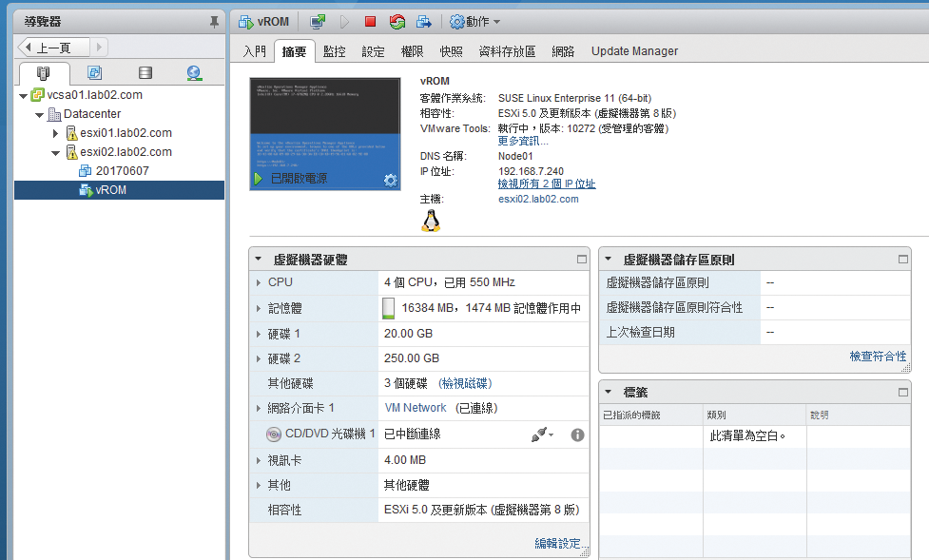This screenshot has height=560, width=929.
Task: Switch to the 入門 tab
Action: [x=255, y=51]
